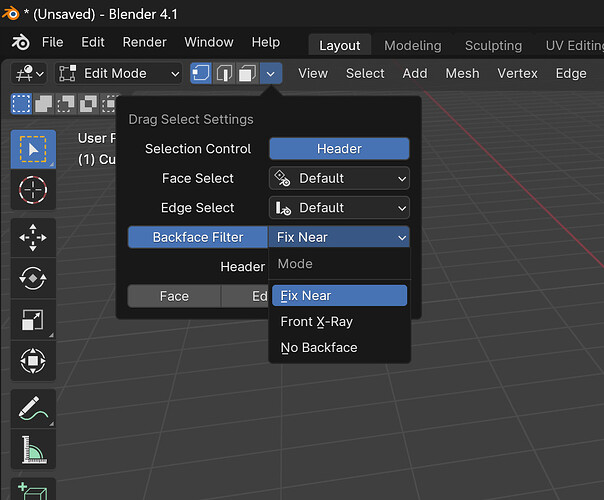Toggle the Selection Control Header button

pos(339,149)
